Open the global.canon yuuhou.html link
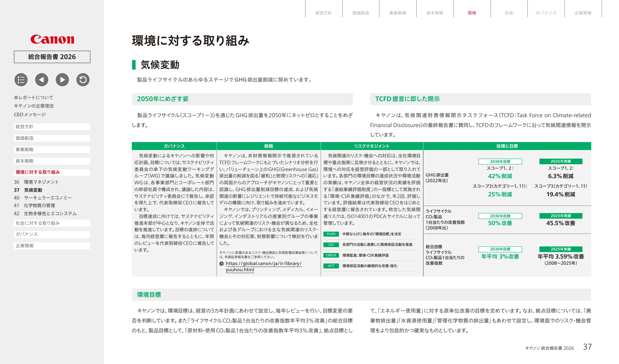Image resolution: width=619 pixels, height=364 pixels. (263, 267)
